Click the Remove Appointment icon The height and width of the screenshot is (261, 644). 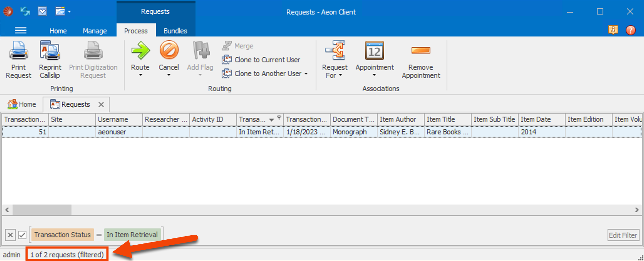[421, 51]
